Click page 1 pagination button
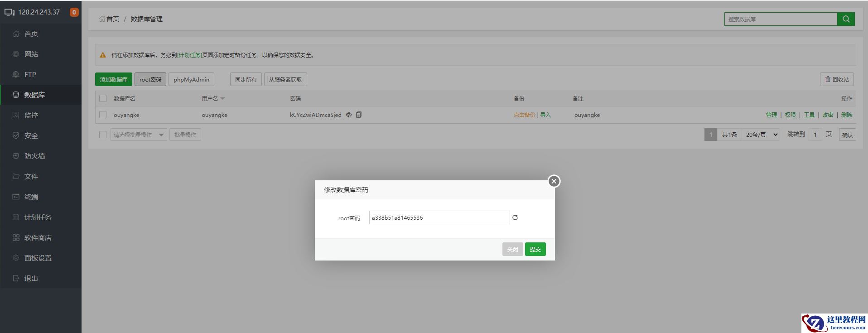Image resolution: width=868 pixels, height=333 pixels. click(x=711, y=135)
